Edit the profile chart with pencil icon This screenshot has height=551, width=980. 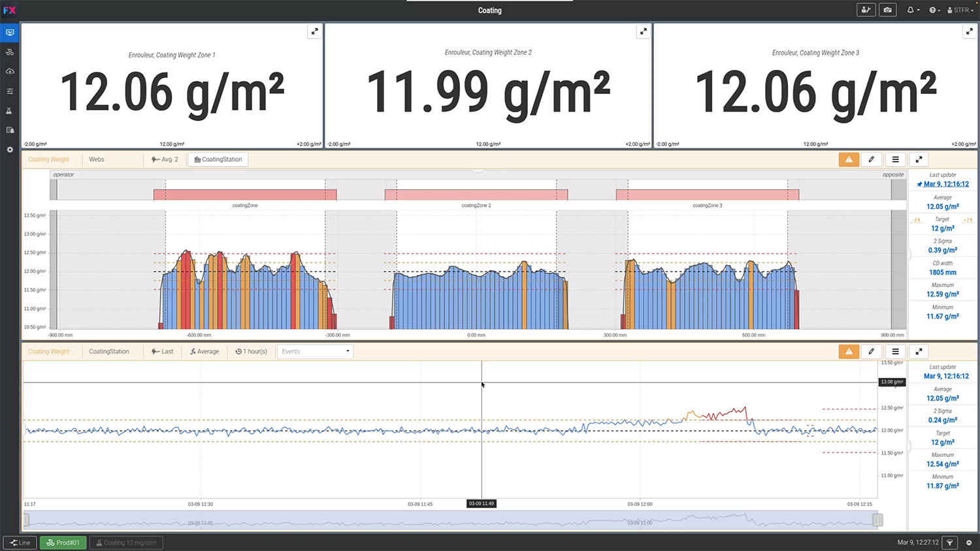pyautogui.click(x=871, y=159)
